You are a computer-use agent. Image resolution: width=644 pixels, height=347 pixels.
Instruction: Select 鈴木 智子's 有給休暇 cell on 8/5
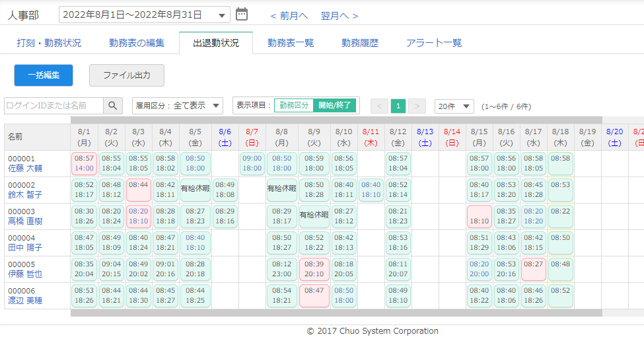tap(195, 190)
